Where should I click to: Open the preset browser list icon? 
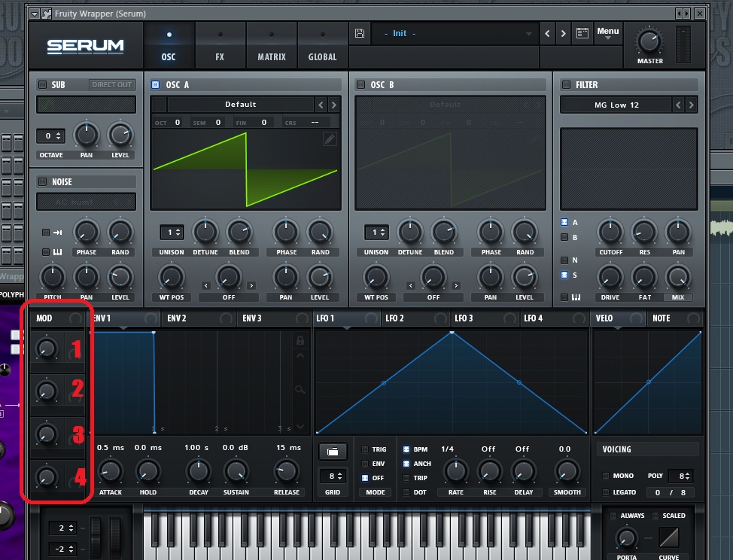click(582, 33)
